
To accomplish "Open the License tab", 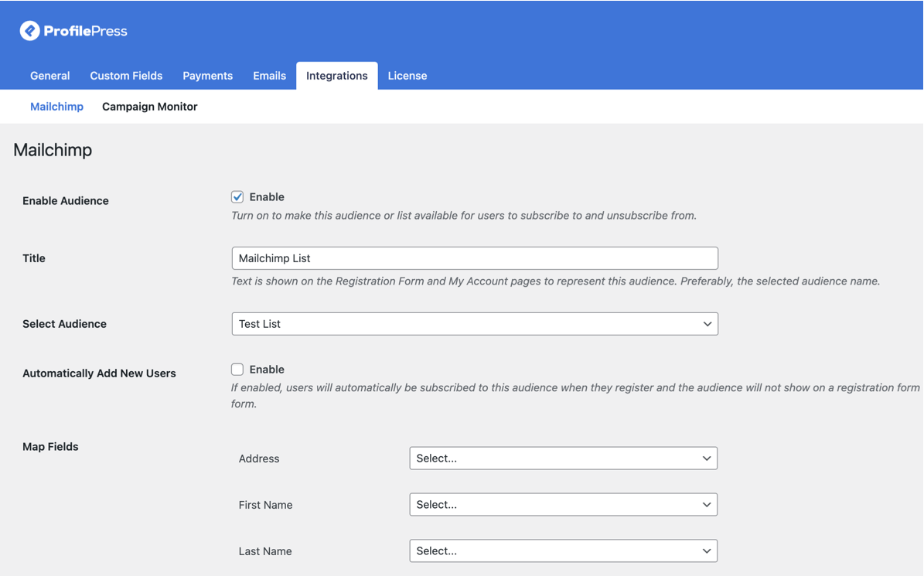I will pos(407,75).
